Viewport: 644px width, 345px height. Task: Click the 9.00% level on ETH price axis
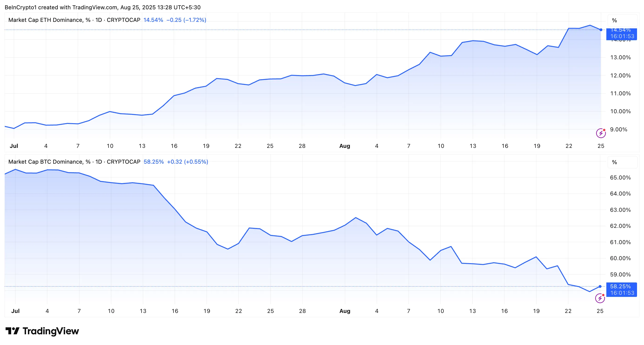(618, 129)
